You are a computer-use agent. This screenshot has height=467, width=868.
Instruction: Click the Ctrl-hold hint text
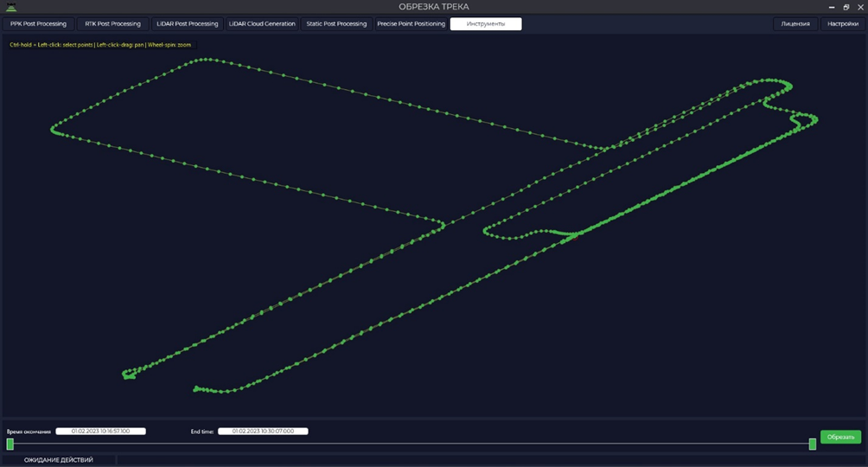pos(100,45)
